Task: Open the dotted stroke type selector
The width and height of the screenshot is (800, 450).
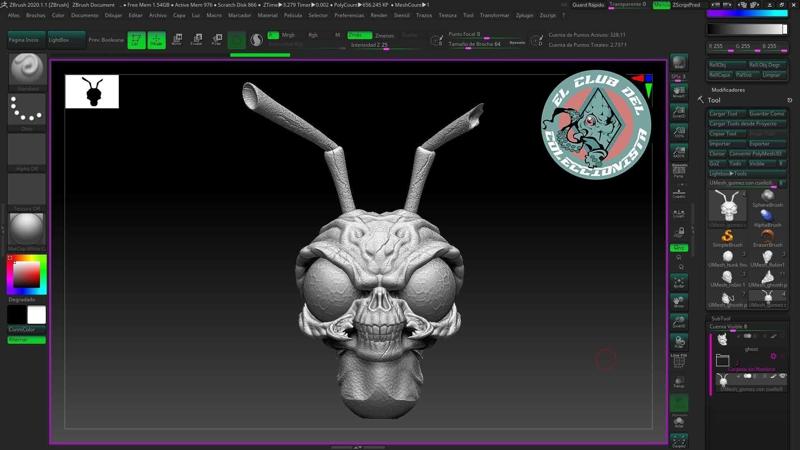Action: tap(27, 109)
